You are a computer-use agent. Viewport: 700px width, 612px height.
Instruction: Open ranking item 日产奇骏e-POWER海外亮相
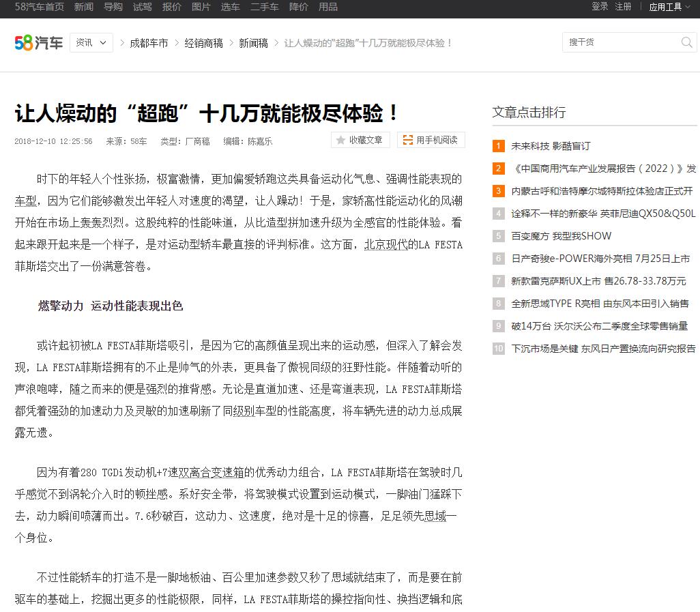click(600, 259)
